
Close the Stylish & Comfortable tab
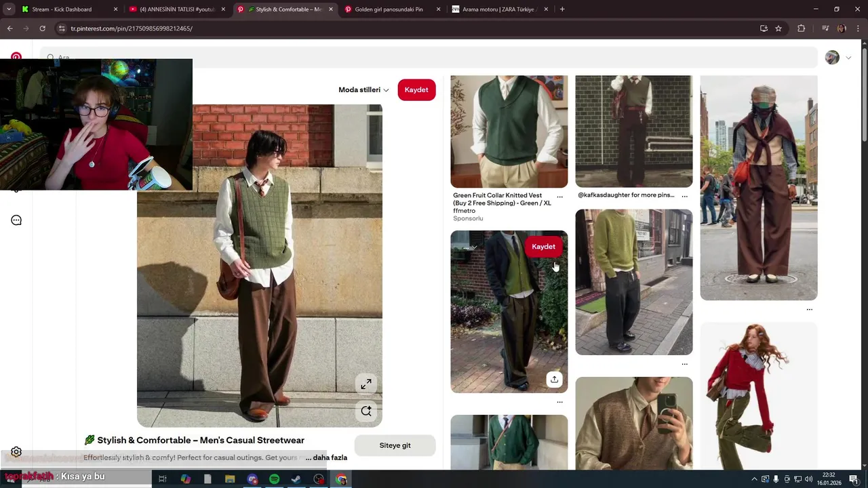(x=331, y=9)
